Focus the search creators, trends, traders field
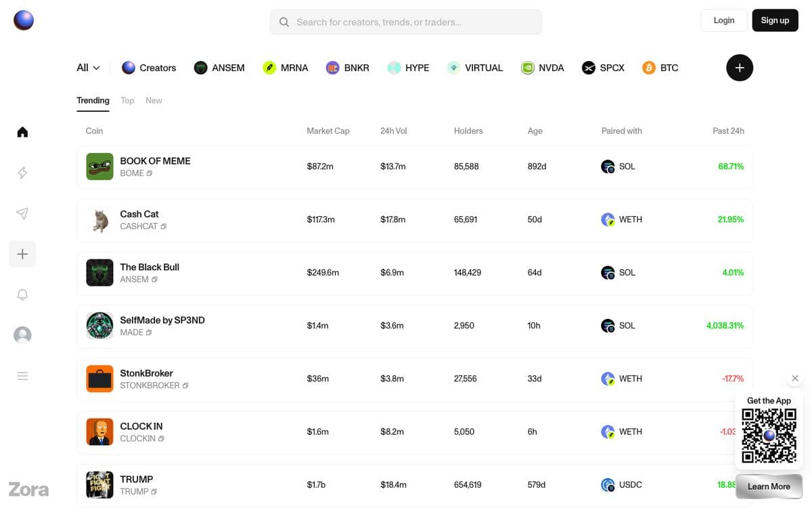 (406, 22)
